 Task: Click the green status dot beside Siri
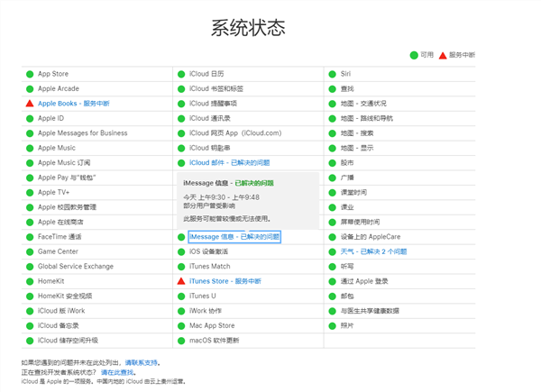(333, 74)
